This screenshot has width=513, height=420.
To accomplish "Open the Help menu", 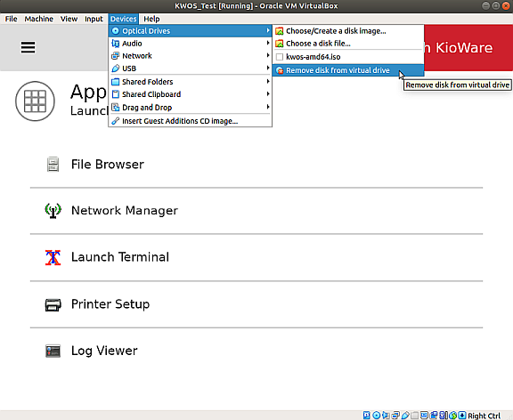I will [x=151, y=19].
